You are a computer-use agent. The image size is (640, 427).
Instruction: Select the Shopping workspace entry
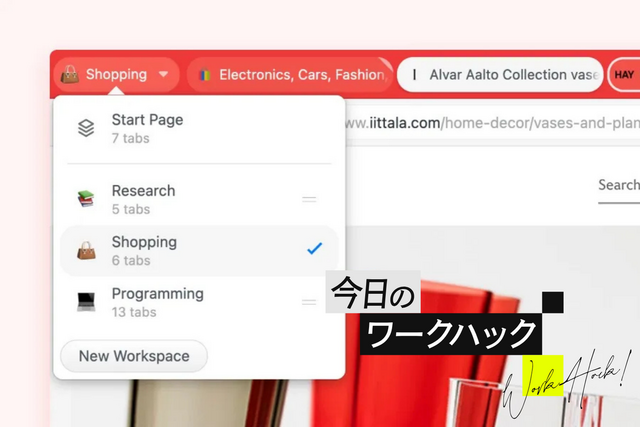point(199,251)
